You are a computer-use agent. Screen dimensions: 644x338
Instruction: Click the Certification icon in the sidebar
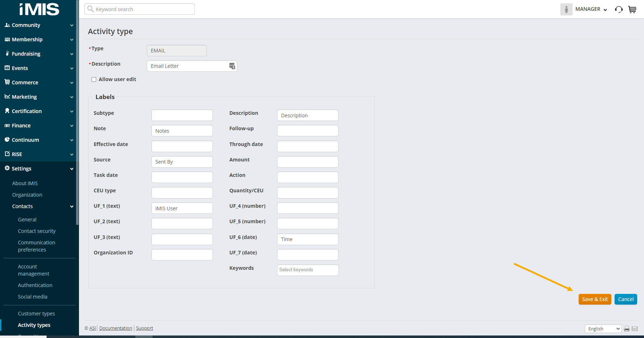tap(7, 111)
